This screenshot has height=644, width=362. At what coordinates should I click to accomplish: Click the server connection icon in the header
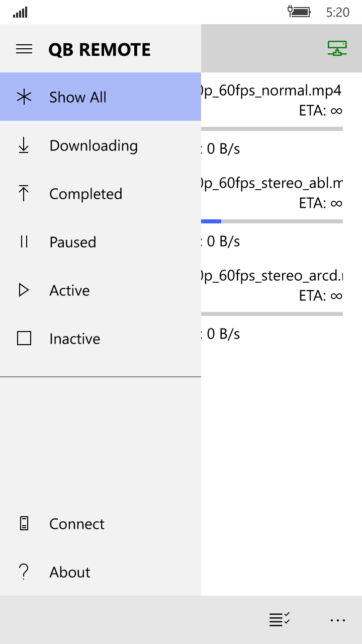click(337, 49)
